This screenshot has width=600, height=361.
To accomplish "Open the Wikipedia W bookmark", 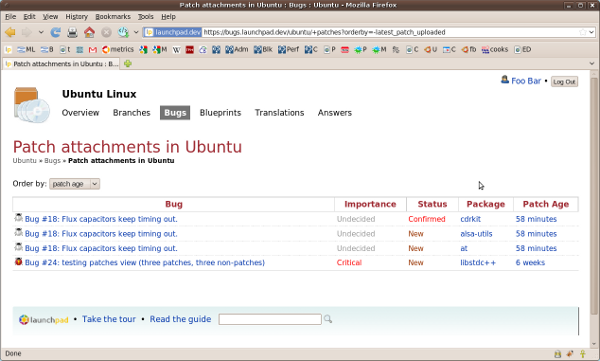I will click(x=176, y=50).
